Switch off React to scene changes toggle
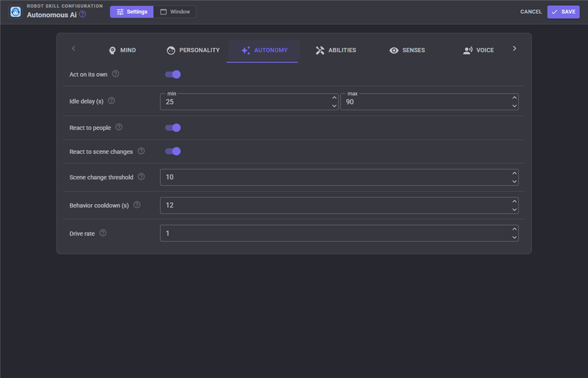 point(173,152)
